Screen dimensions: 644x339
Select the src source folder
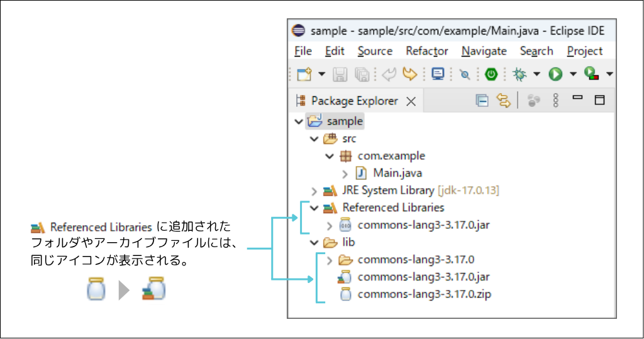349,139
